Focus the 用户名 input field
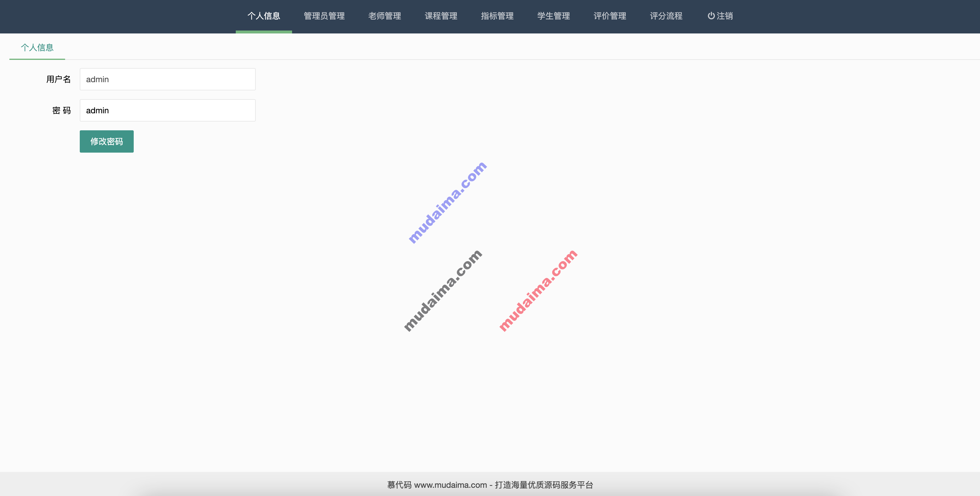Viewport: 980px width, 496px height. [167, 79]
